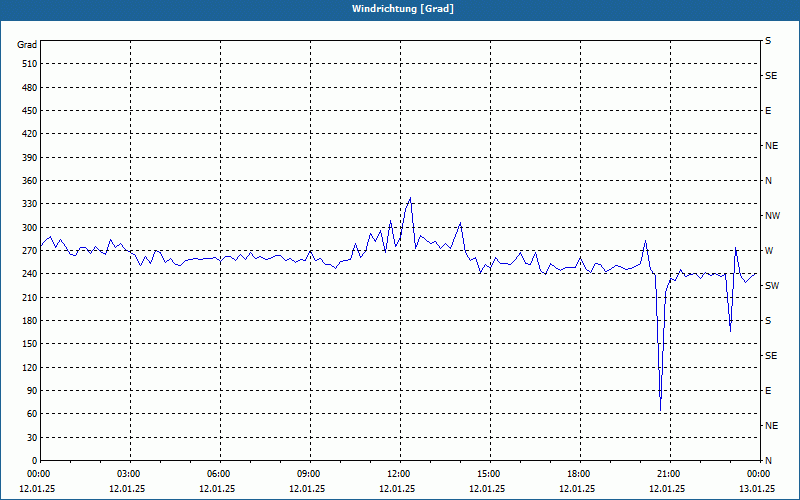Screen dimensions: 800x500
Task: Click the 90 y-axis label
Action: tap(32, 391)
